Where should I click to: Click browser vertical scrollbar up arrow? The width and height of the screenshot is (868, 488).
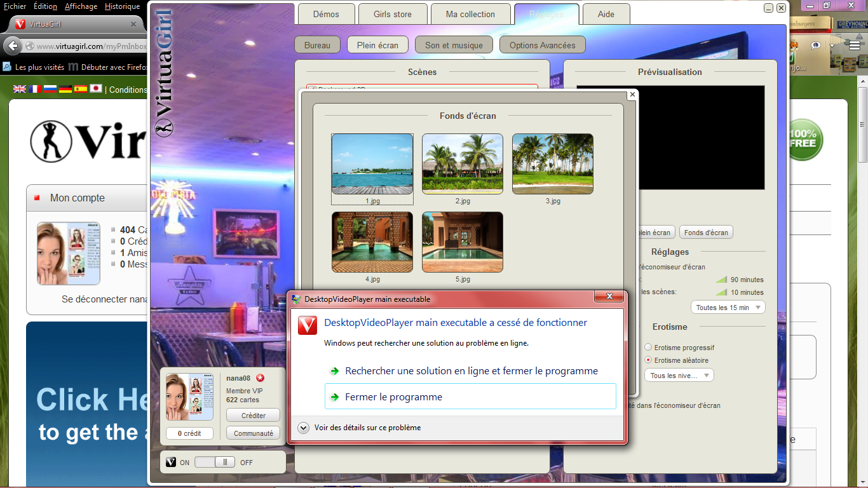[862, 83]
